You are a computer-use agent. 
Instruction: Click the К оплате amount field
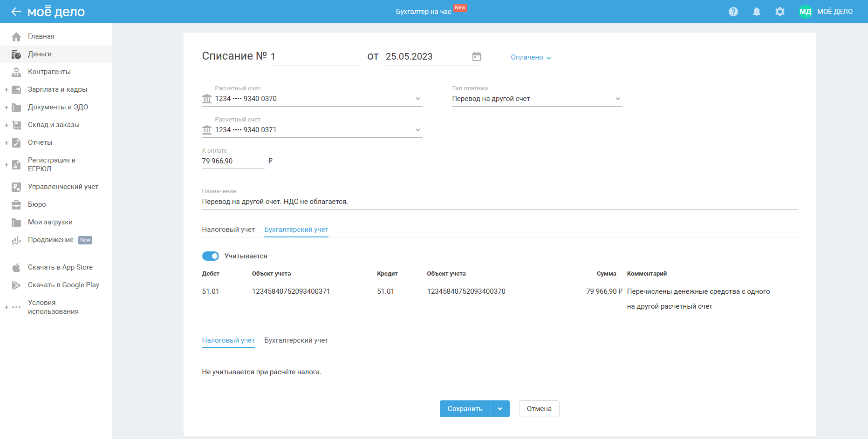click(x=232, y=161)
